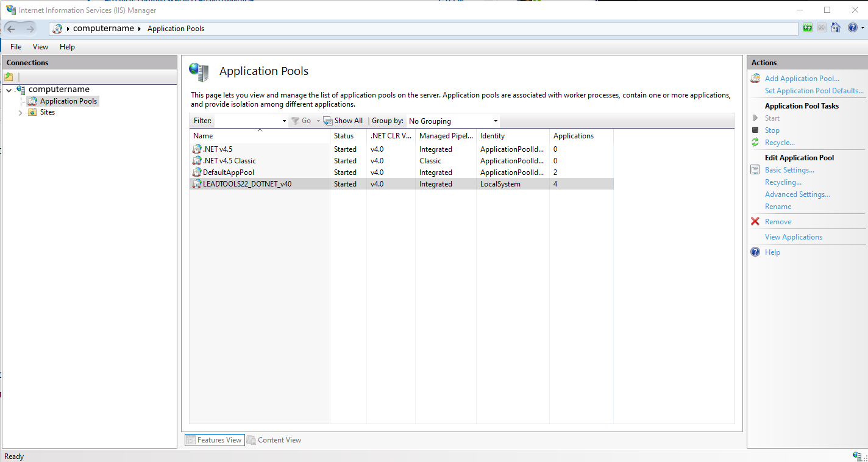Viewport: 868px width, 462px height.
Task: Click the .NET v4.5 pool icon
Action: [197, 149]
